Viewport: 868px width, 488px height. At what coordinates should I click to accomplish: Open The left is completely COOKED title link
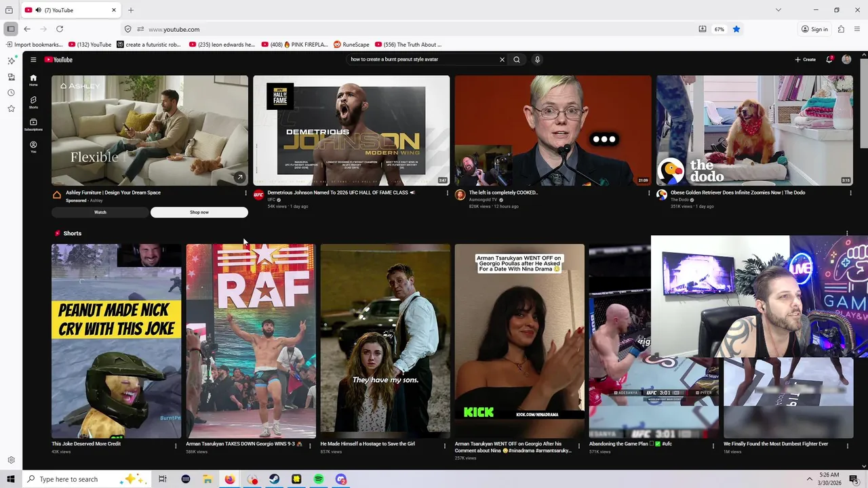click(503, 192)
